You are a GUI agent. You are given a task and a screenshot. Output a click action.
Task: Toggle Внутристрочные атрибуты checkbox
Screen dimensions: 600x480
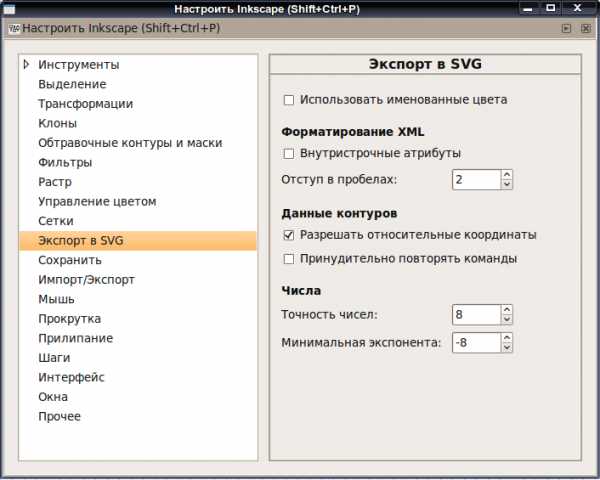click(289, 154)
